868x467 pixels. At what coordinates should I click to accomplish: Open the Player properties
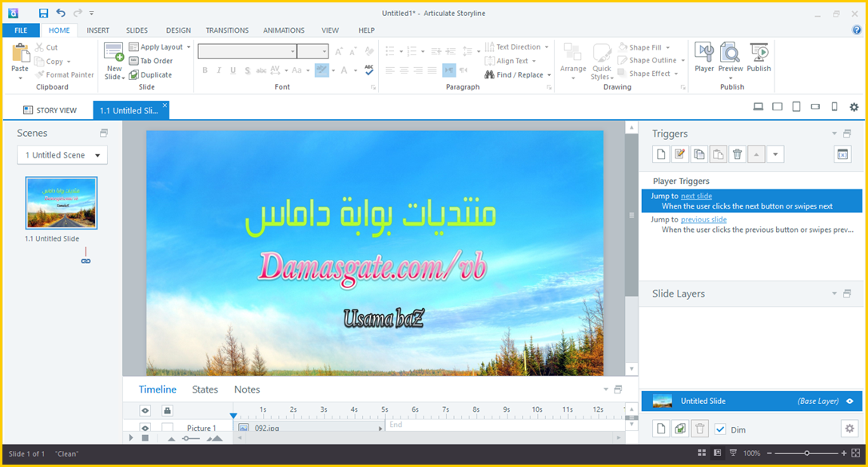(x=704, y=57)
